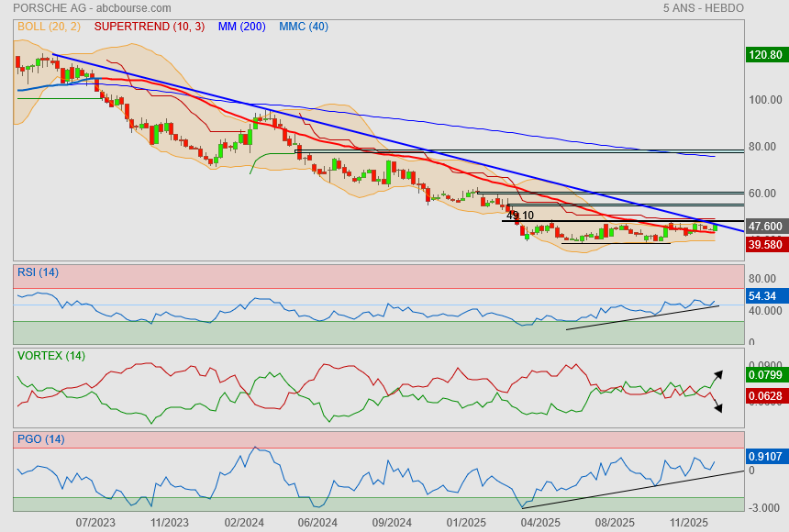Click the gray 47.600 current price tag
The image size is (789, 532).
764,227
